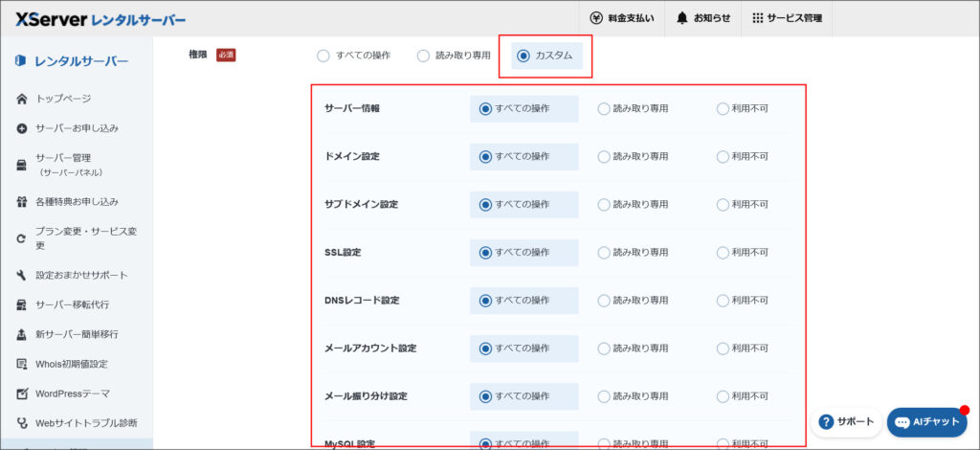
Task: Start the AIチャット
Action: (x=926, y=422)
